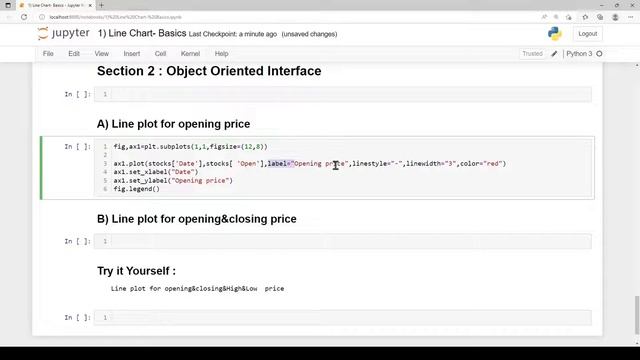
Task: Click the empty code cell under section B heading
Action: point(342,241)
